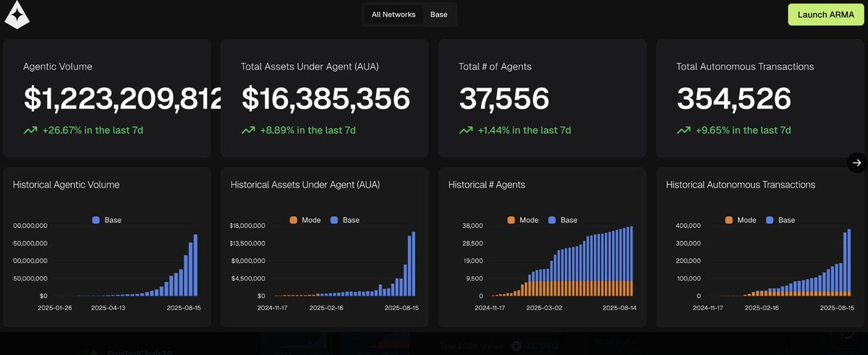The image size is (868, 355).
Task: Click last bar in Autonomous Transactions chart
Action: click(849, 262)
